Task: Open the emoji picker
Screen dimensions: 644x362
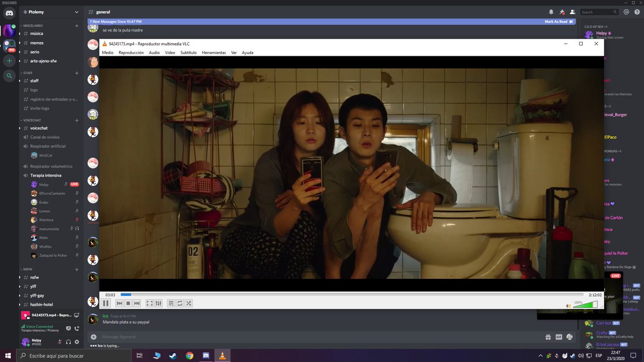Action: (569, 337)
